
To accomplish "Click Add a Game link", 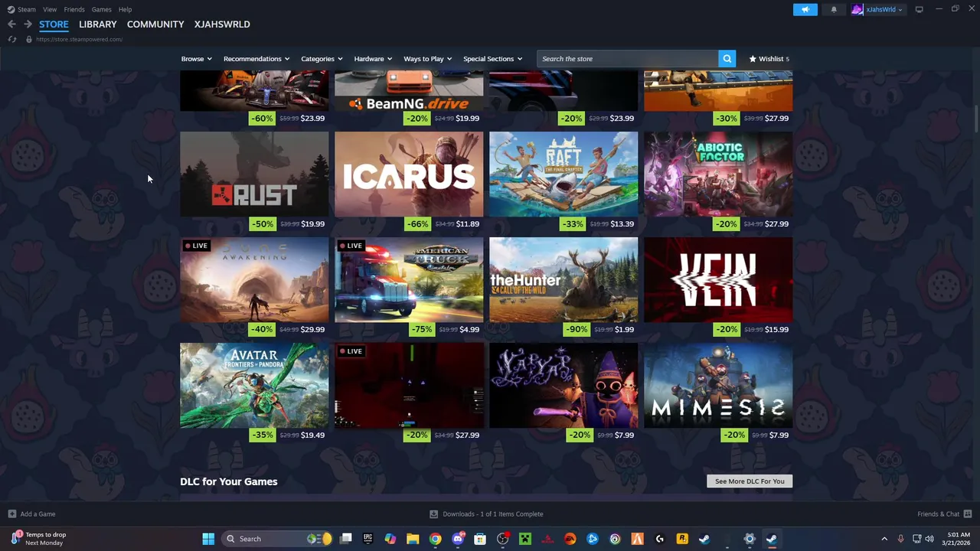I will (x=38, y=514).
